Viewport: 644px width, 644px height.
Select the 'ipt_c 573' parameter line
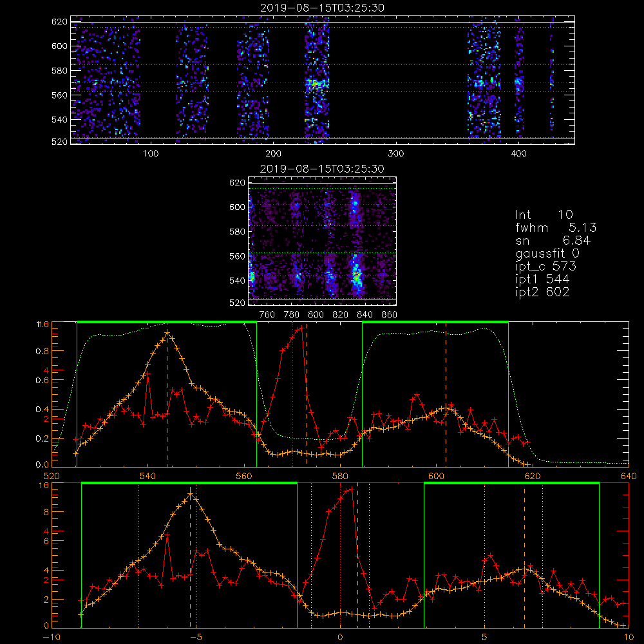pos(546,267)
